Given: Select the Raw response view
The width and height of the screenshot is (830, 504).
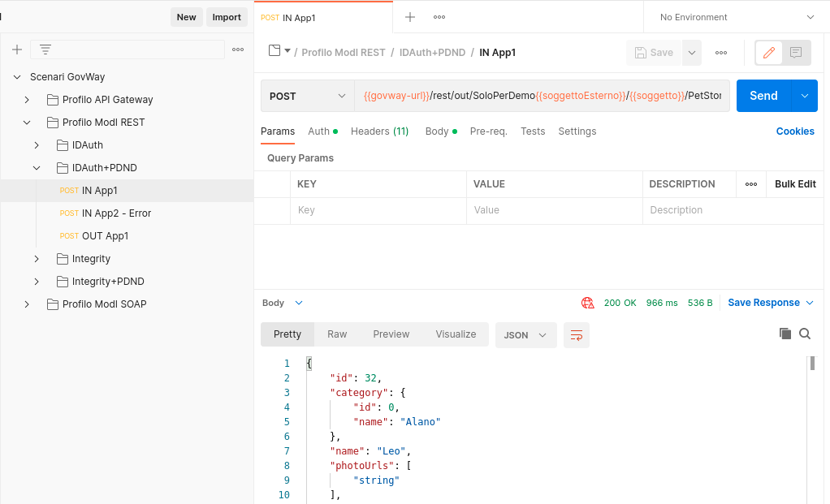Looking at the screenshot, I should pyautogui.click(x=337, y=334).
